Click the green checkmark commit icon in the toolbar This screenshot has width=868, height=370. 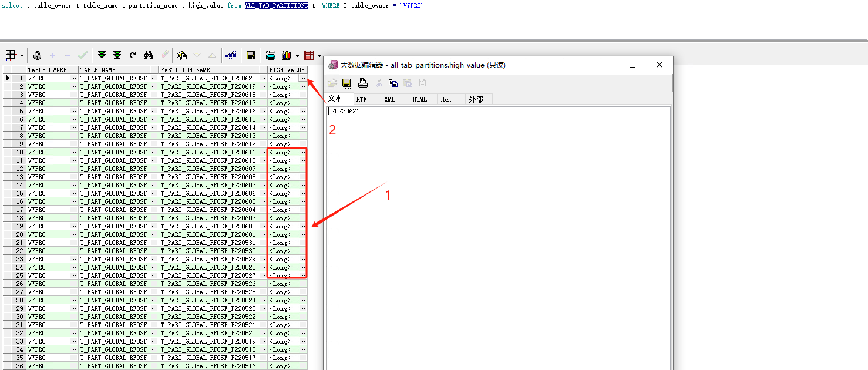click(x=83, y=55)
